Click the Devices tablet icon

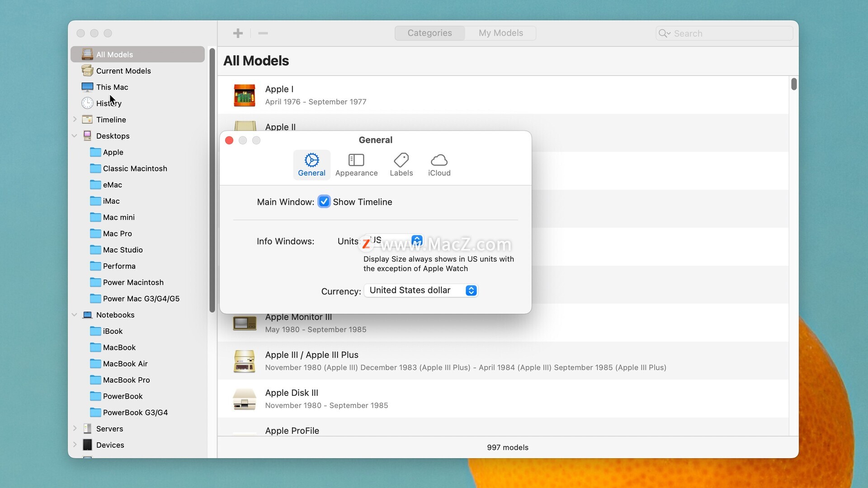click(87, 445)
